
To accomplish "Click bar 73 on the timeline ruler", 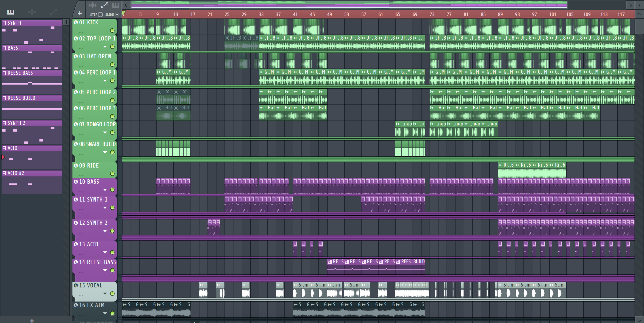I will tap(432, 14).
